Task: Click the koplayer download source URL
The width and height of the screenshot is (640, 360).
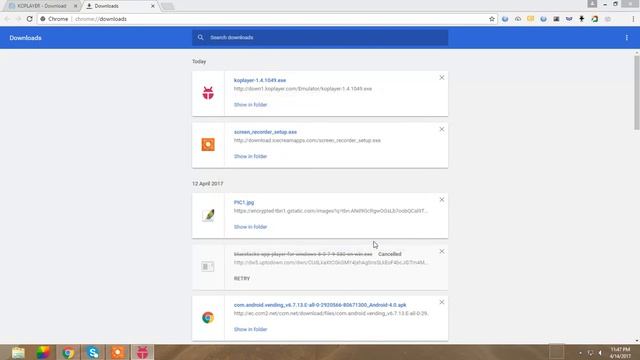Action: pos(303,89)
